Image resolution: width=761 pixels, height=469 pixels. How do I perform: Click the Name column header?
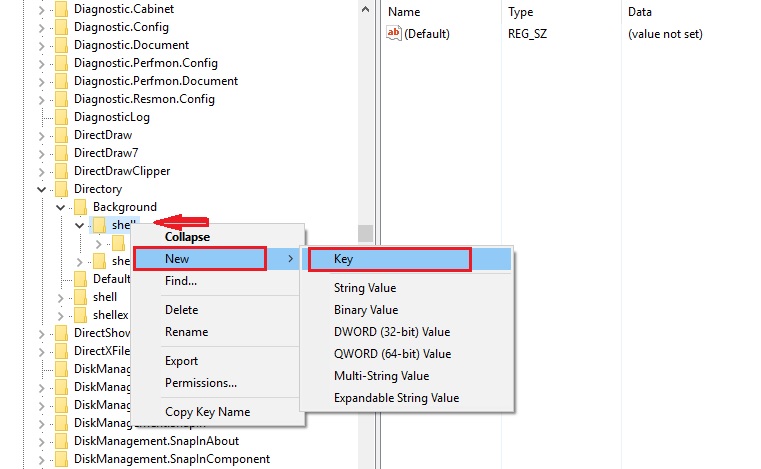[x=404, y=12]
